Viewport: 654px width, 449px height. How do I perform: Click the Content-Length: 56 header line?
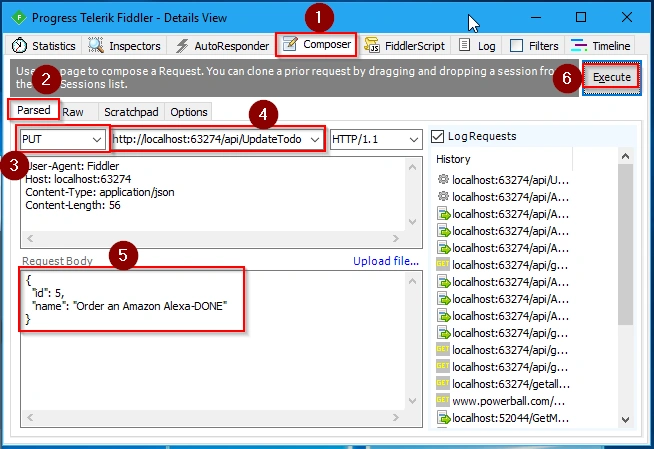[x=73, y=205]
